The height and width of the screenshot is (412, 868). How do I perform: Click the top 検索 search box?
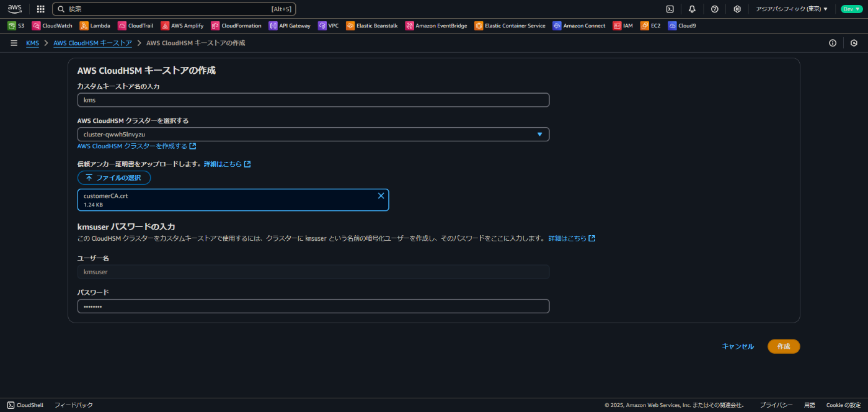[174, 9]
